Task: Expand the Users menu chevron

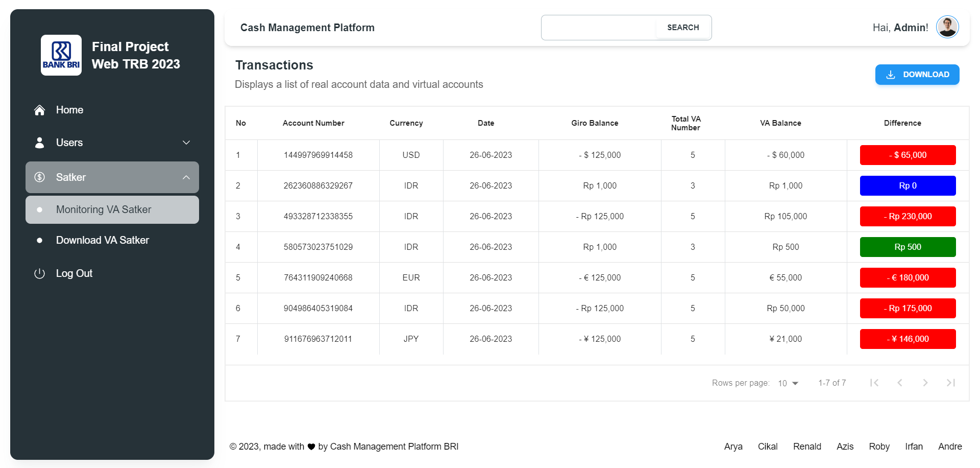Action: (186, 143)
